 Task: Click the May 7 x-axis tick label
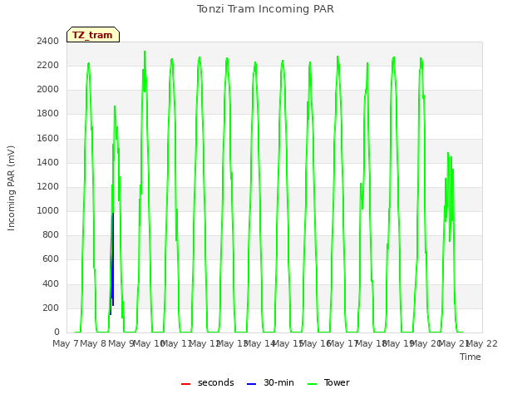click(x=66, y=343)
